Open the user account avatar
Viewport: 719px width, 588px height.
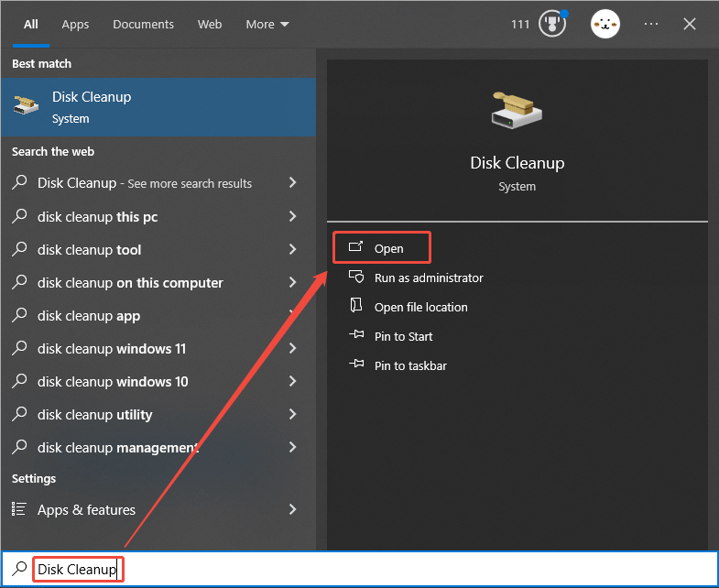point(605,24)
